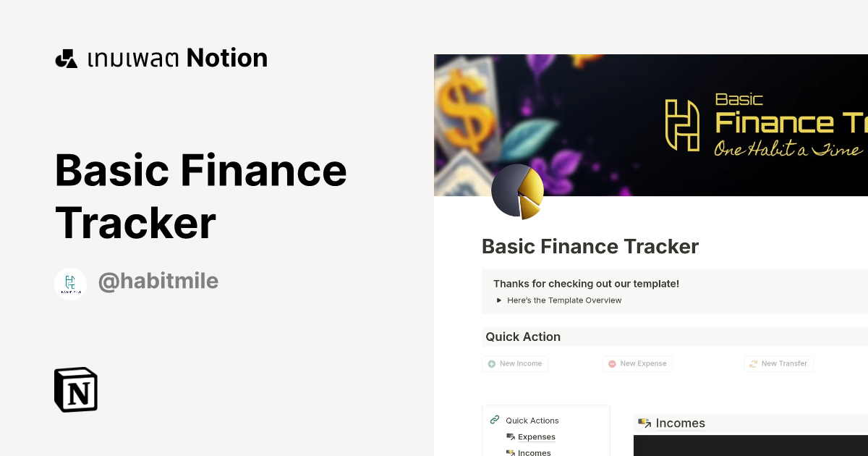Screen dimensions: 868x456
Task: Open the Incomes link below Expenses
Action: [x=534, y=452]
